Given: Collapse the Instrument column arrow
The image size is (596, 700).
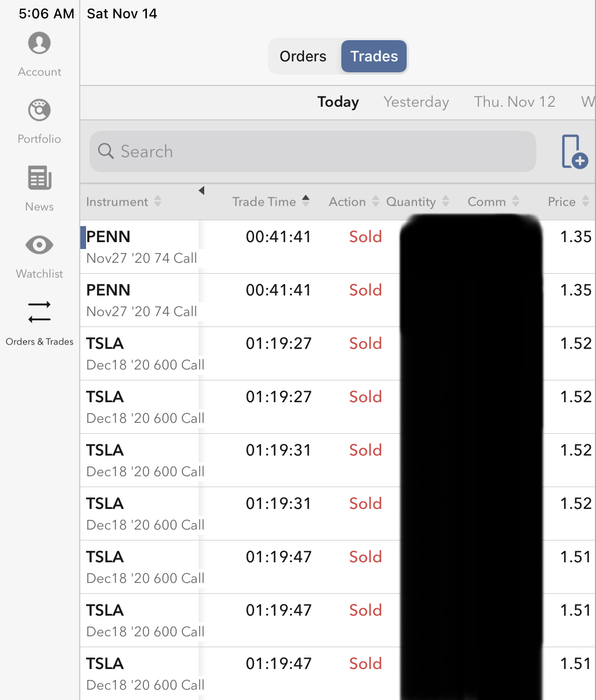Looking at the screenshot, I should 201,191.
